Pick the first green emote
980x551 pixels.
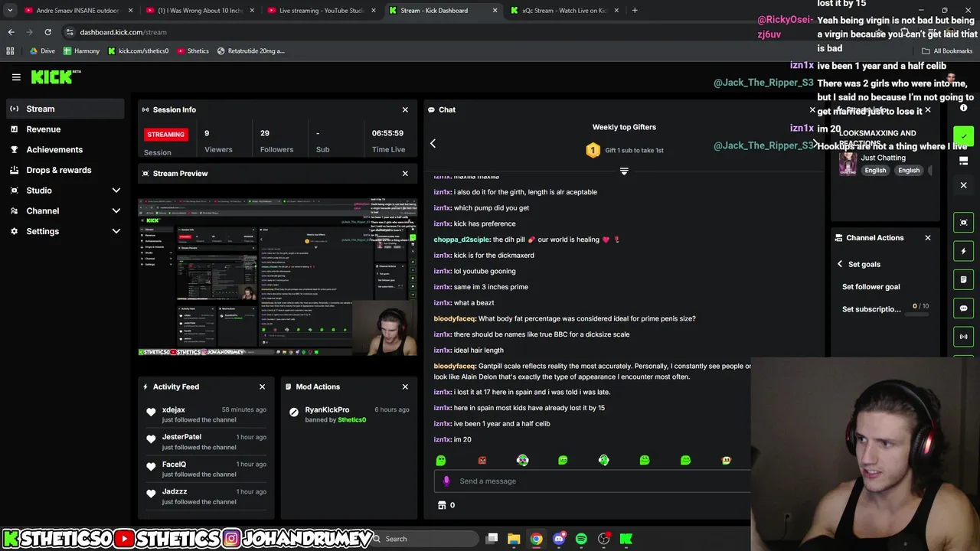coord(441,460)
